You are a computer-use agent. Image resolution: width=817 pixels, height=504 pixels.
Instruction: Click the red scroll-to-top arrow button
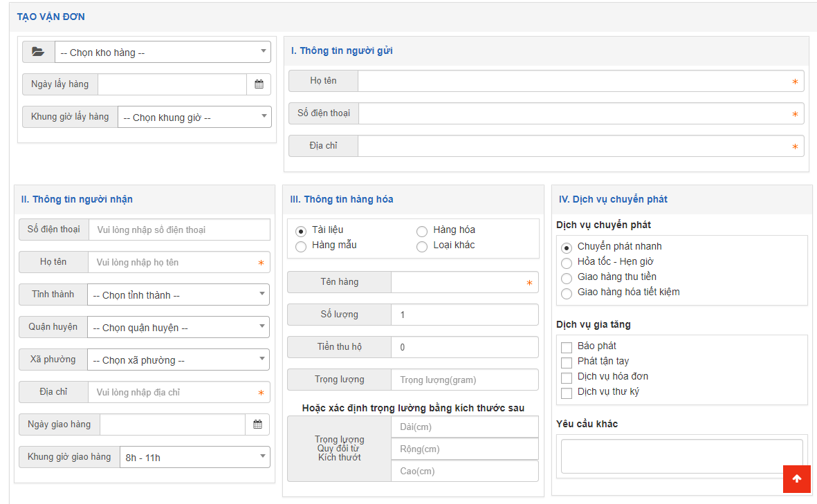tap(796, 479)
